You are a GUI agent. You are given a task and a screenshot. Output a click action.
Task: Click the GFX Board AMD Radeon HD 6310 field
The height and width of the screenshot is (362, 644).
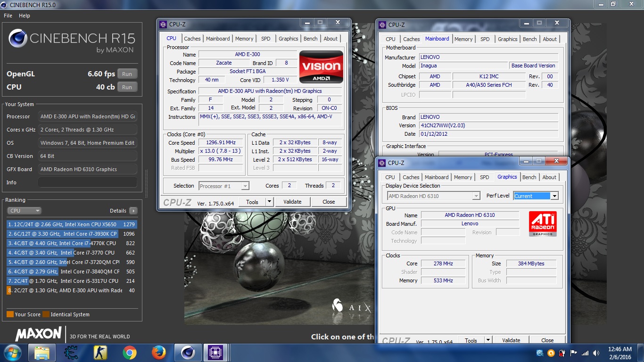coord(88,169)
